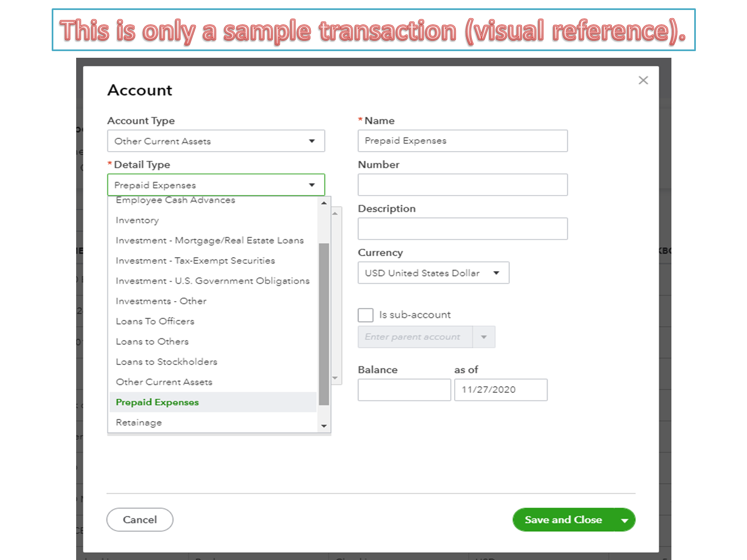Click the as of date 11/27/2020

coord(500,389)
